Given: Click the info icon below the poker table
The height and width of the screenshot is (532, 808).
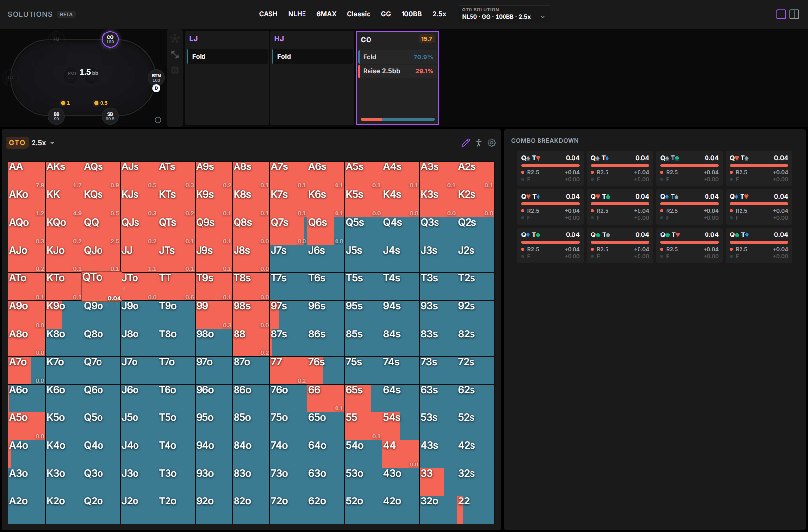Looking at the screenshot, I should (x=158, y=120).
